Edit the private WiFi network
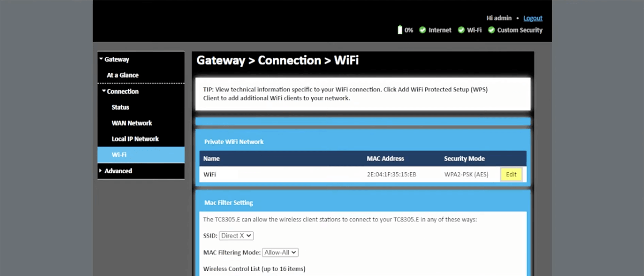 [511, 175]
